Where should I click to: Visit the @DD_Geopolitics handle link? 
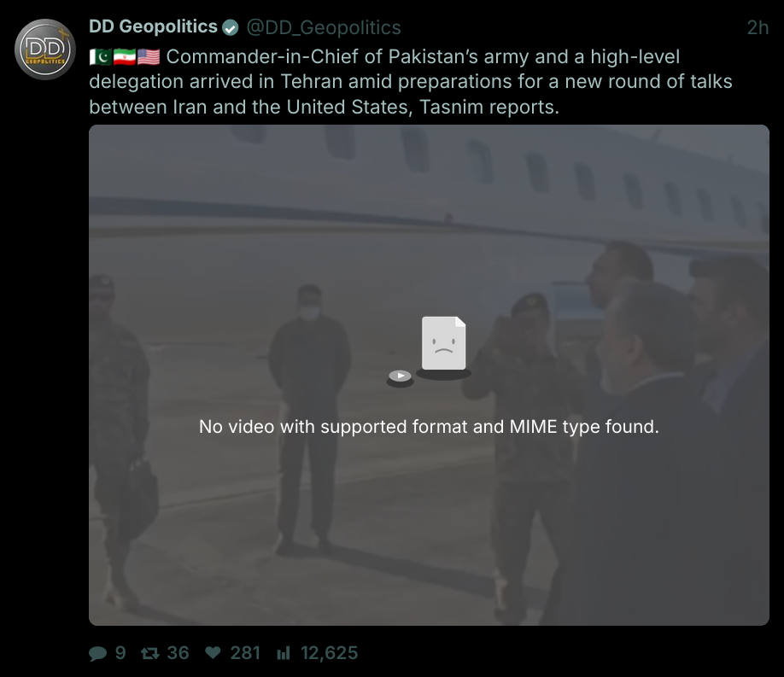point(324,28)
